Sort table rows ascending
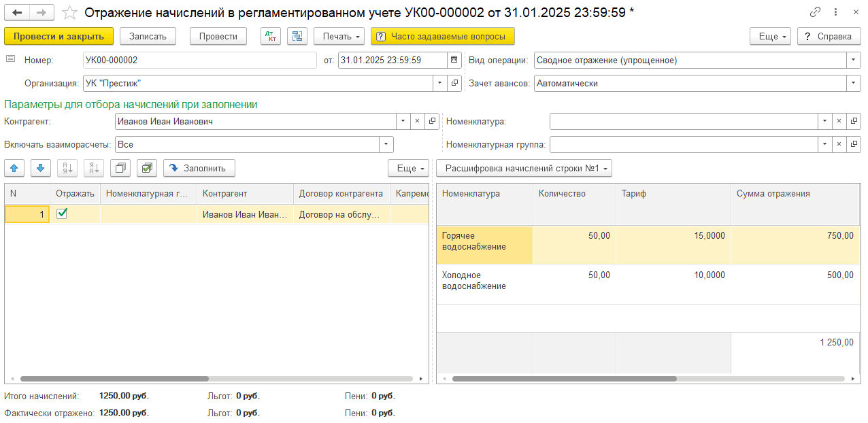 pos(67,168)
